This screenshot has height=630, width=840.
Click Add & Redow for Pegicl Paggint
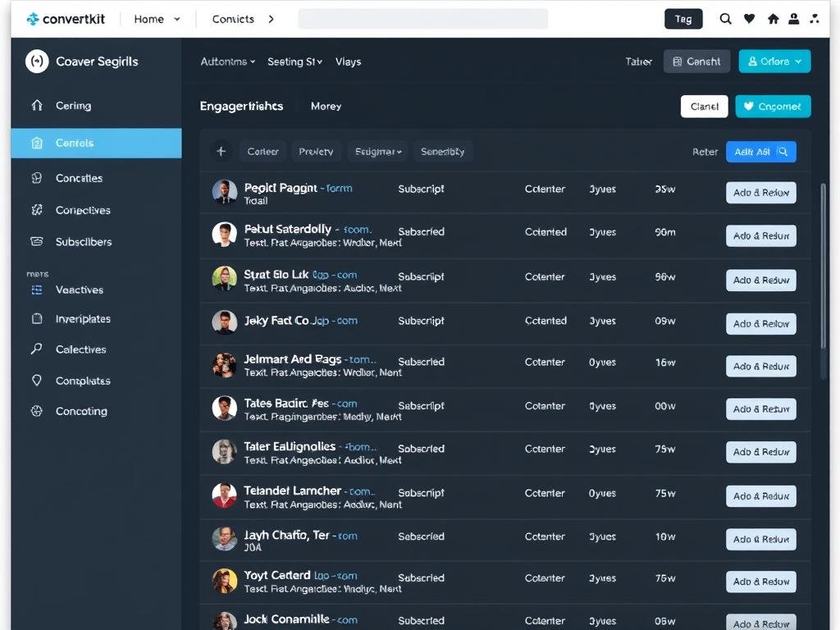pos(760,192)
